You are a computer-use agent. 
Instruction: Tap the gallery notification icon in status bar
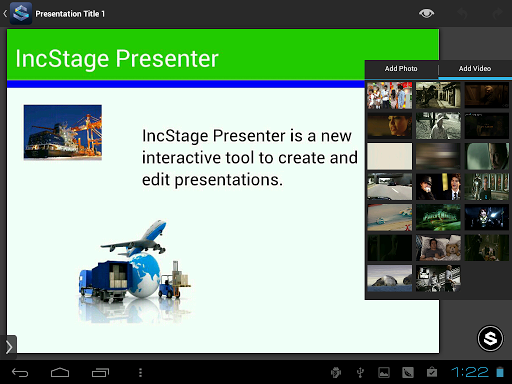[x=384, y=372]
